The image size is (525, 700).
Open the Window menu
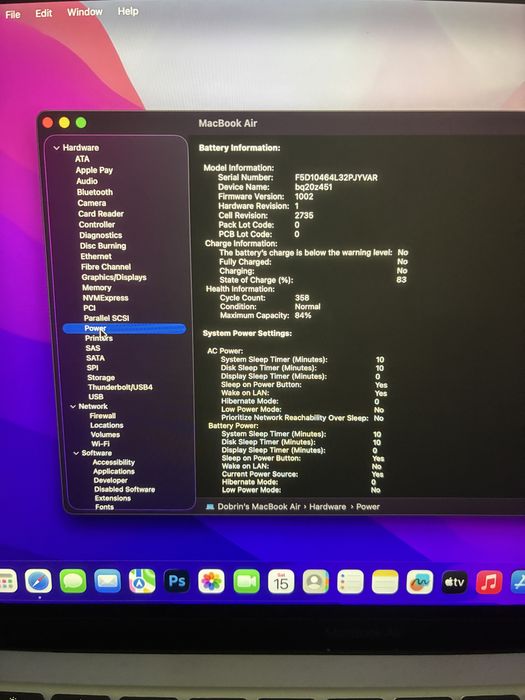click(x=84, y=12)
